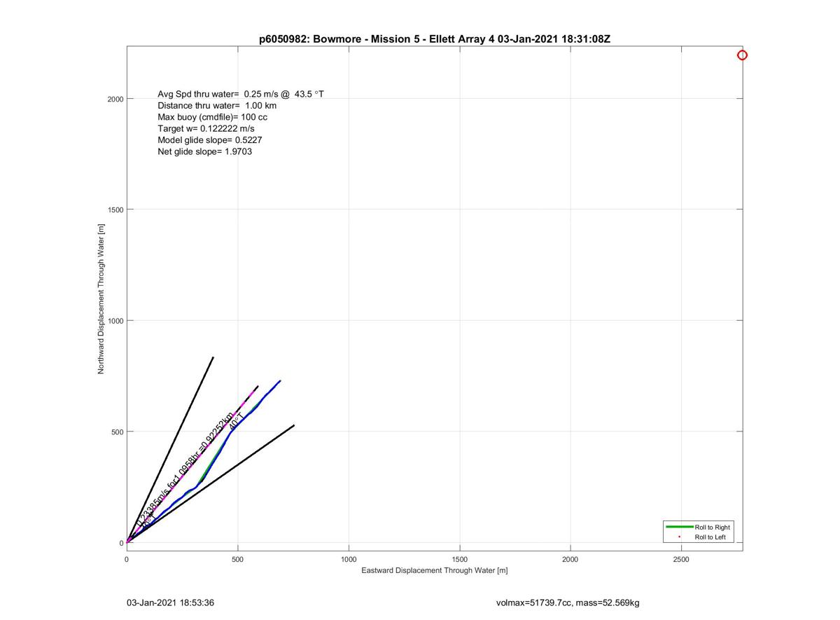Select the Distance thru water 1.00 km line
The image size is (840, 620).
(217, 105)
